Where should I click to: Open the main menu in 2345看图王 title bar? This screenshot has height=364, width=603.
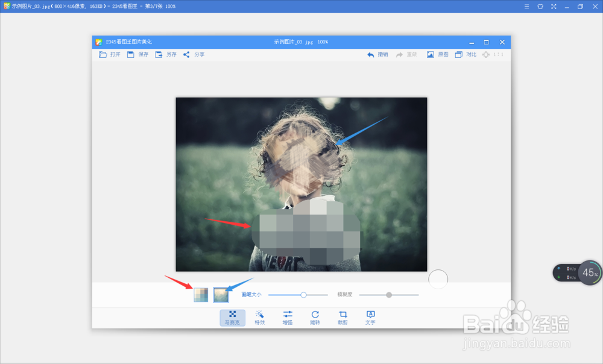pyautogui.click(x=527, y=7)
